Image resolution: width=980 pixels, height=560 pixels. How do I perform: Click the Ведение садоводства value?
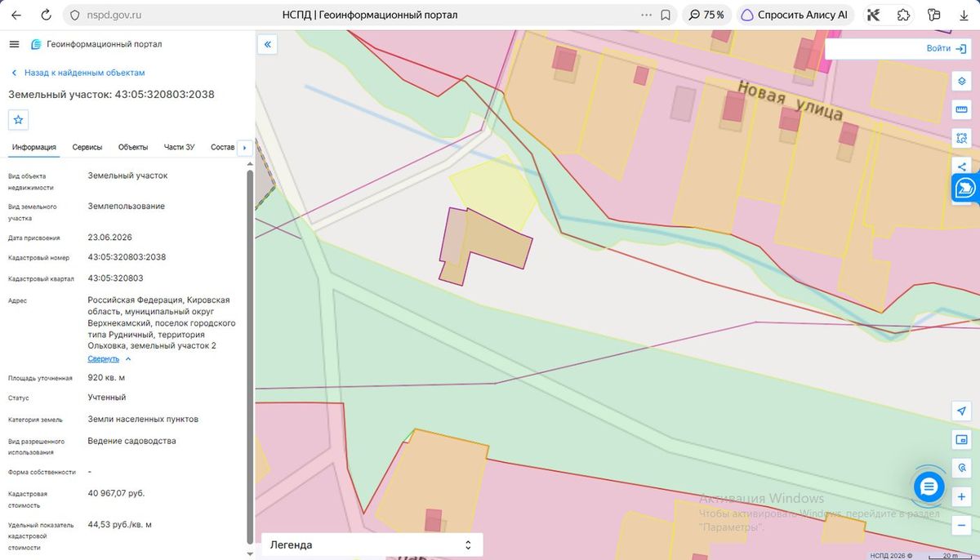tap(131, 441)
